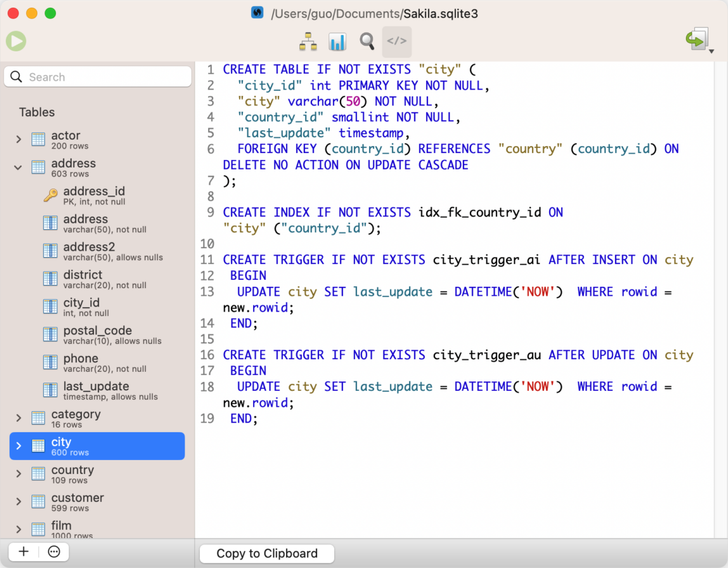
Task: Expand the customer table
Action: (18, 502)
